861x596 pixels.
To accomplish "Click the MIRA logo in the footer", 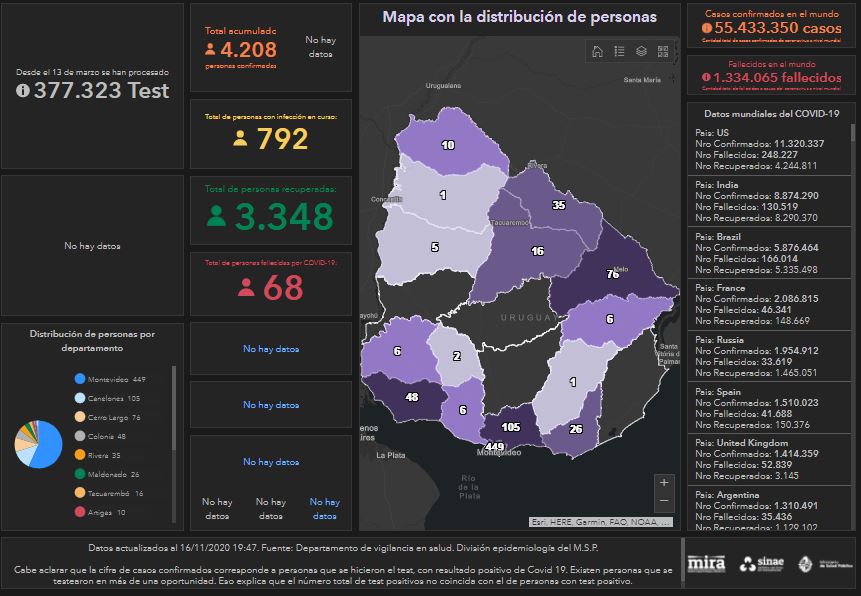I will 705,564.
